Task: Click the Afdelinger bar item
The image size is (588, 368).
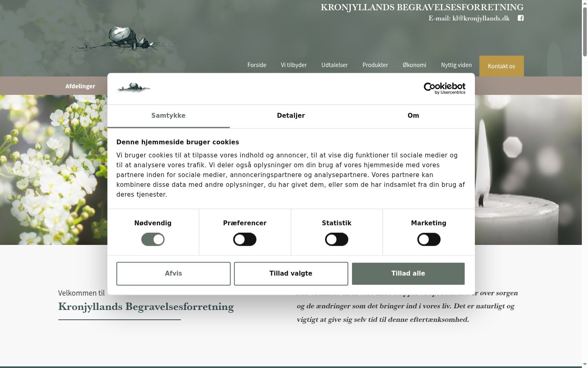Action: [x=80, y=86]
